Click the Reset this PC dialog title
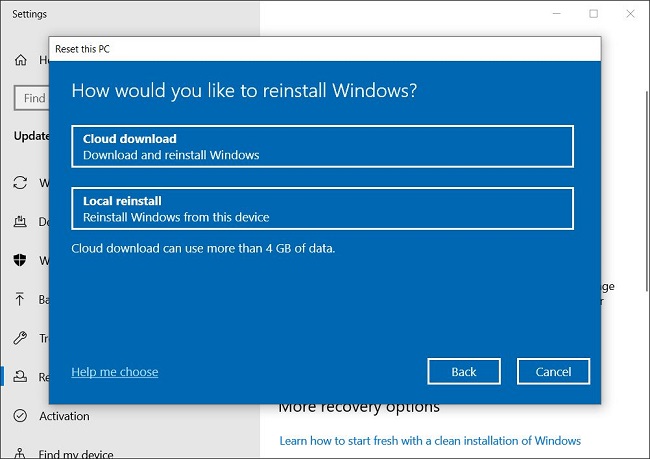The width and height of the screenshot is (650, 459). (x=82, y=49)
